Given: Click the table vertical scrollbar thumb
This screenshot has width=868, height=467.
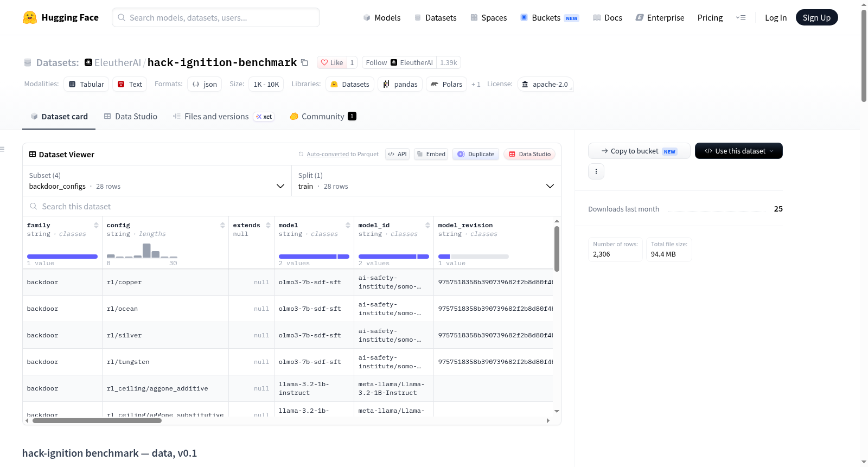Looking at the screenshot, I should 557,248.
